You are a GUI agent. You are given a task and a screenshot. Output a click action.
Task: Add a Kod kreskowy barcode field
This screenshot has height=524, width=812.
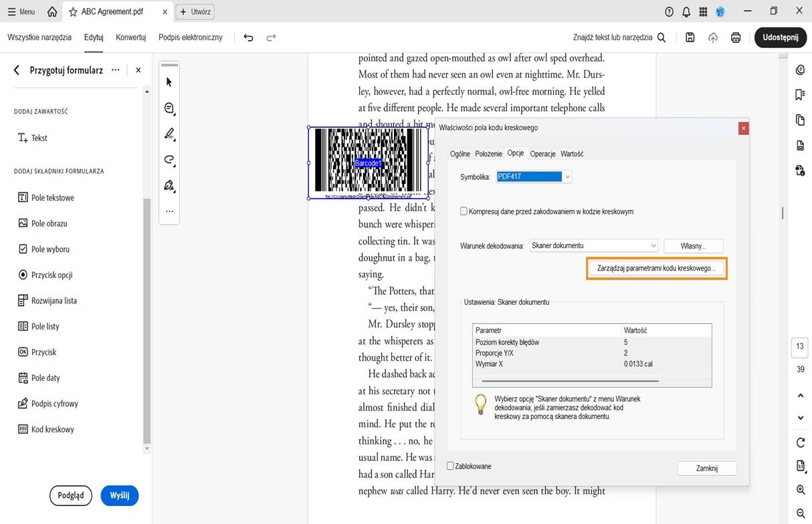click(46, 429)
